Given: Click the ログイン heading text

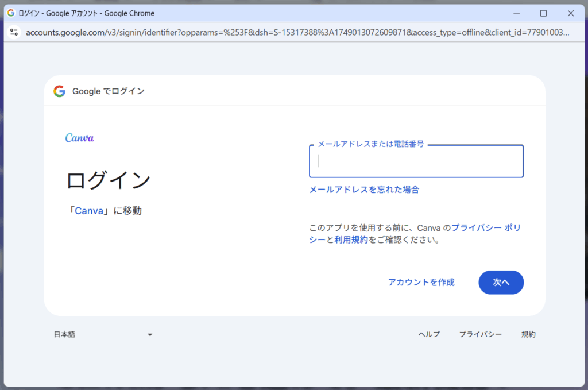Looking at the screenshot, I should (x=109, y=180).
